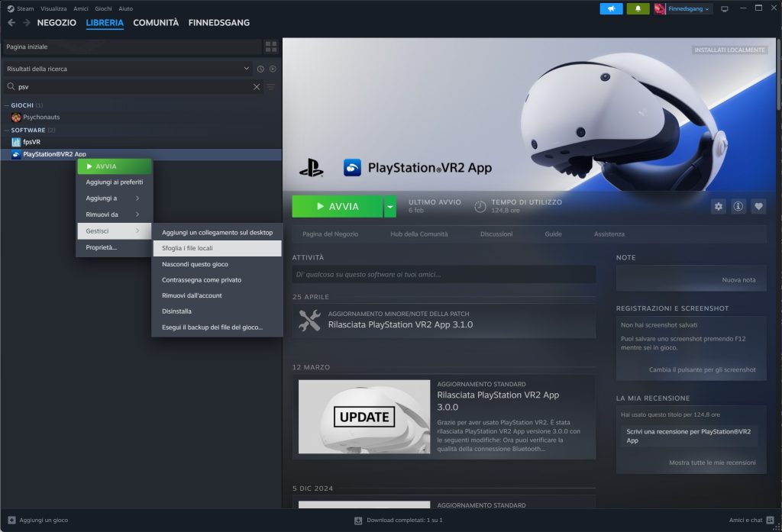
Task: Click Nuova nota button
Action: coord(738,279)
